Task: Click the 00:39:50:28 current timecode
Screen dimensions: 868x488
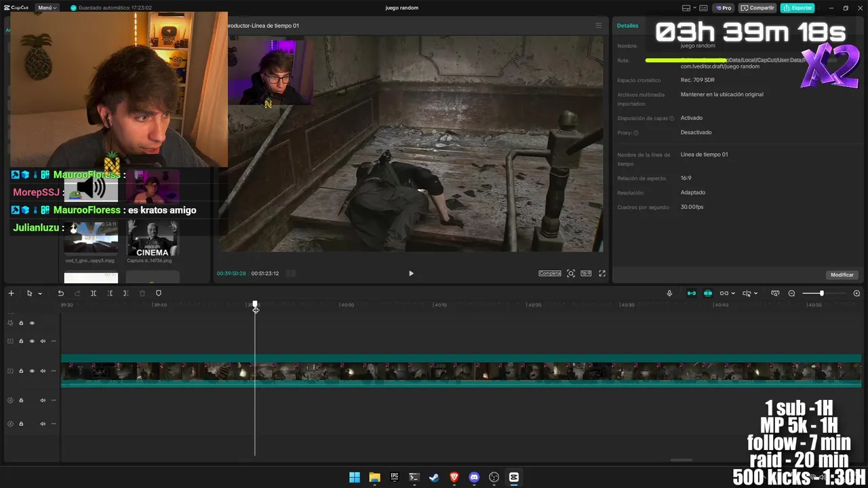Action: coord(231,274)
